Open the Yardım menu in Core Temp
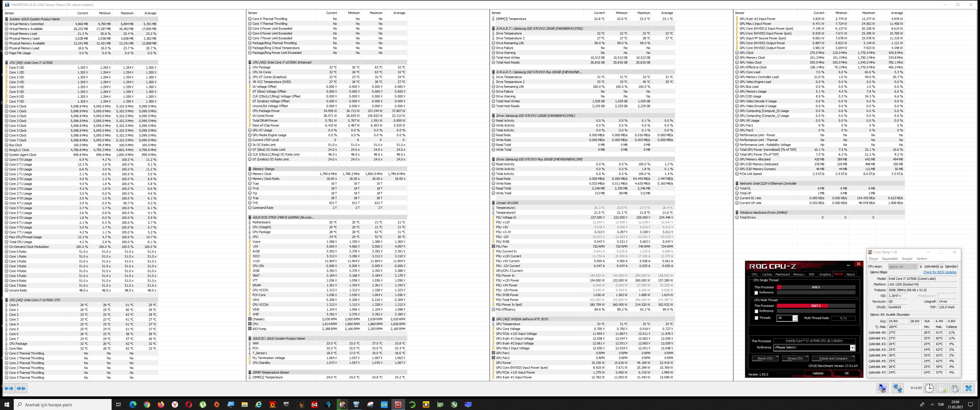Screen dimensions: 980x410 pyautogui.click(x=921, y=259)
